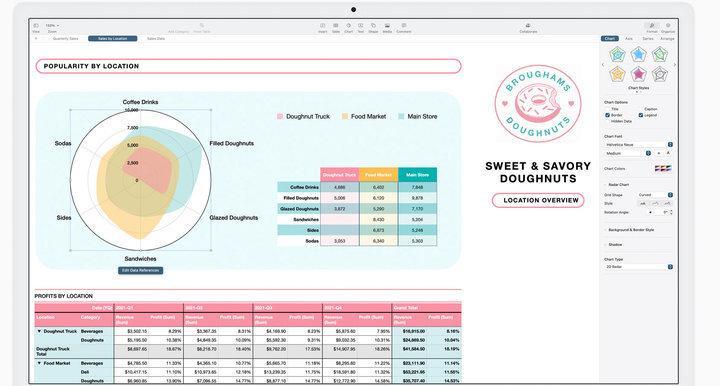Switch to the Axis inspector tab
720x386 pixels.
pos(629,39)
